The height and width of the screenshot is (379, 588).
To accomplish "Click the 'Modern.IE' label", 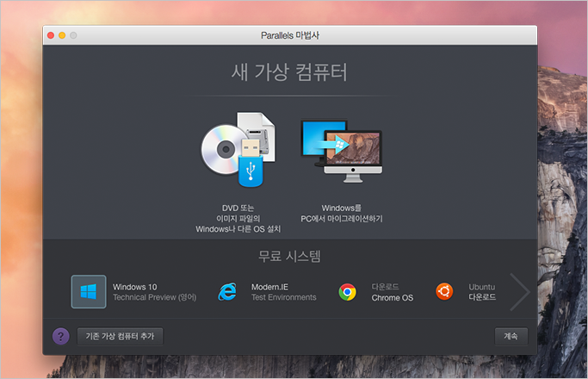I will (270, 287).
